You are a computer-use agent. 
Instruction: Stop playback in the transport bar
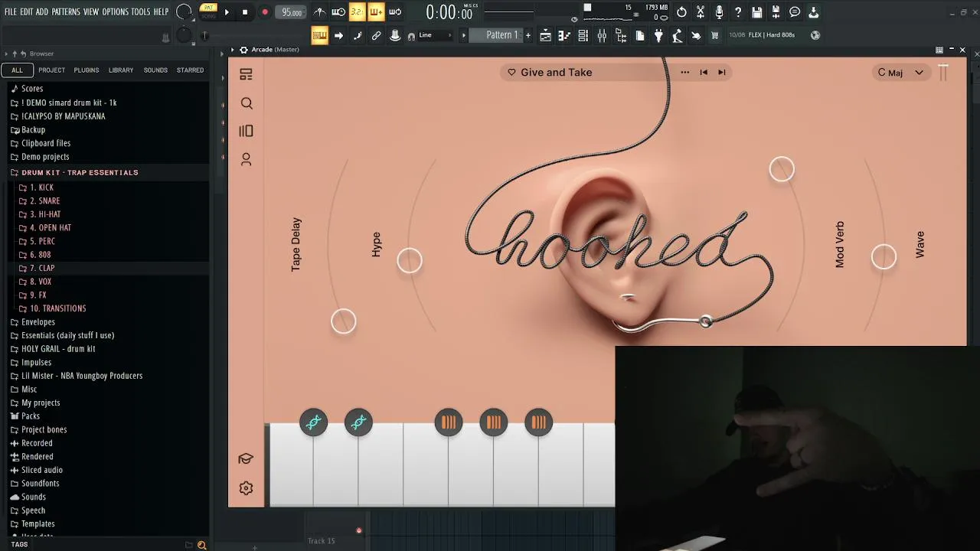pyautogui.click(x=245, y=12)
